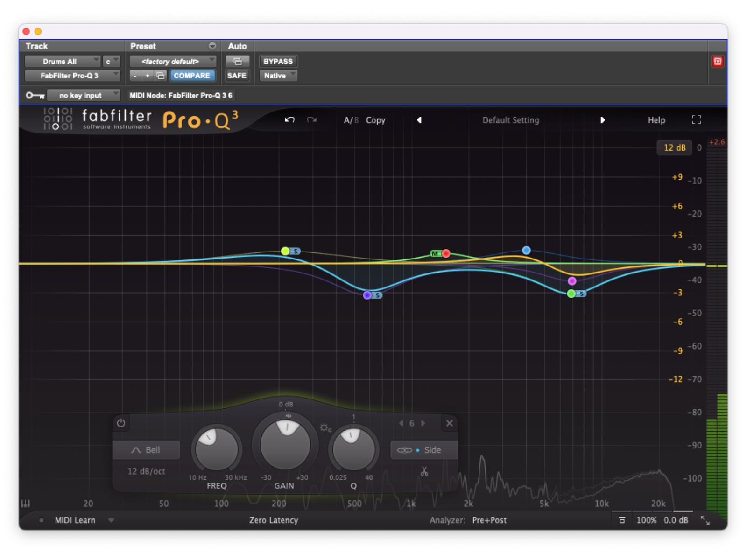
Task: Open the Bell filter shape menu
Action: 146,450
